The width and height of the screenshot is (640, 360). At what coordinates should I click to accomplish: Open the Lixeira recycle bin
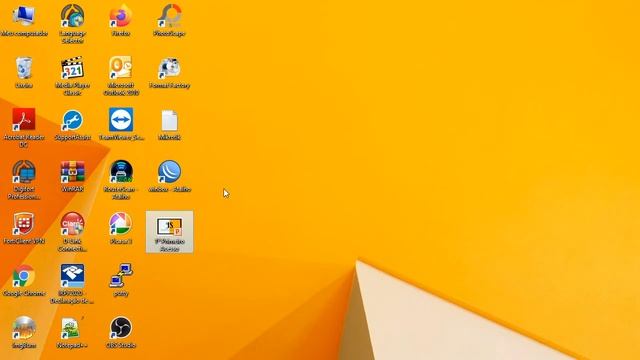(24, 73)
